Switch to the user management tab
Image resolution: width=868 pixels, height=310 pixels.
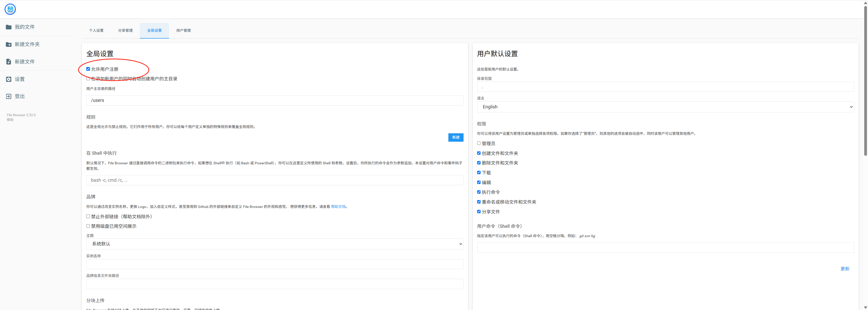tap(183, 31)
